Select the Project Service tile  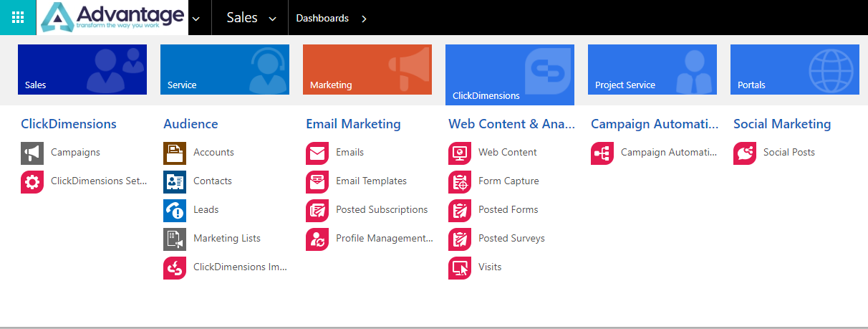pos(652,70)
